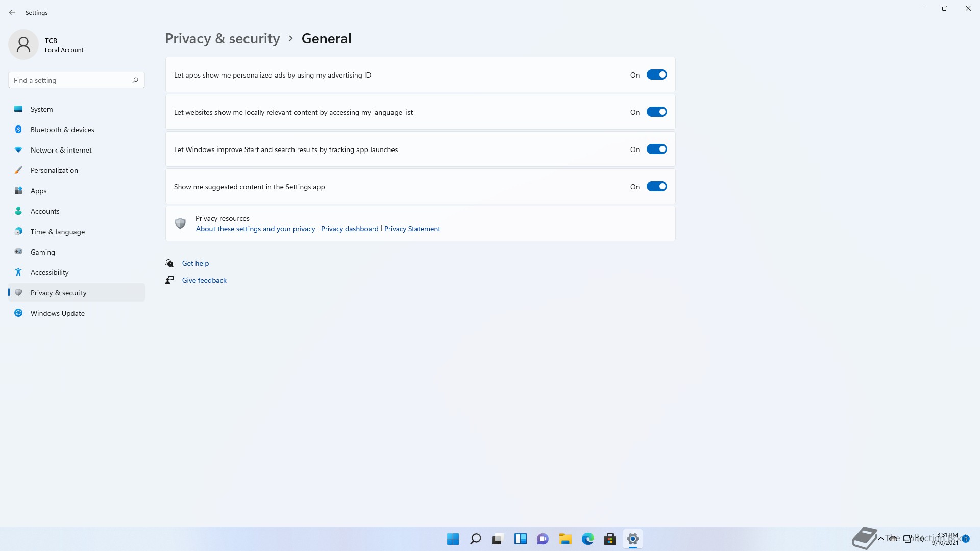Open Microsoft Store from taskbar
This screenshot has height=551, width=980.
[x=610, y=539]
